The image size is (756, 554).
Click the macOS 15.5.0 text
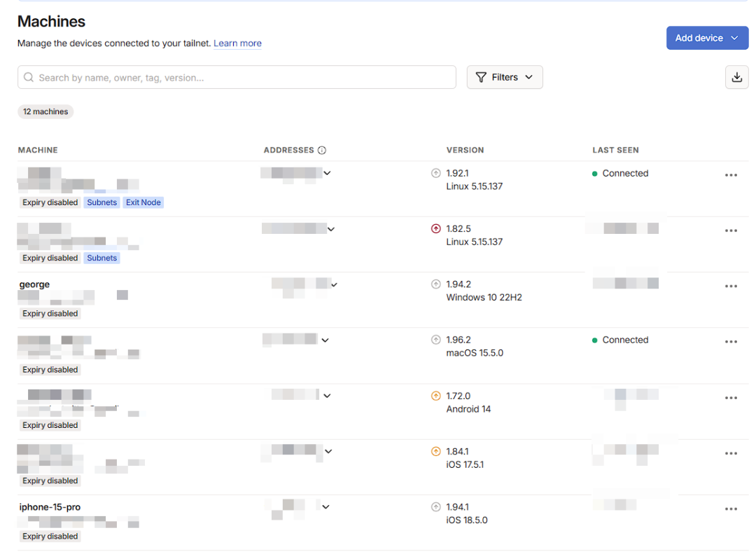pos(475,353)
